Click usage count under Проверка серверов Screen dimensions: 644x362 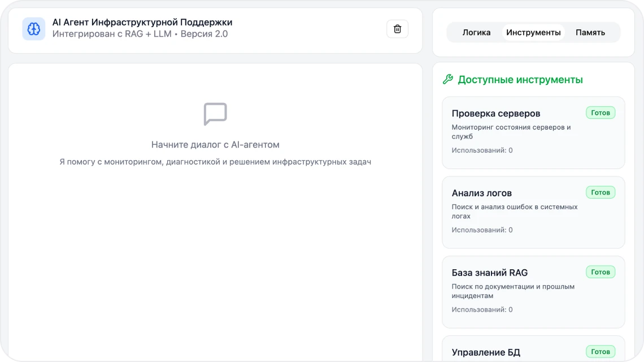pos(482,150)
